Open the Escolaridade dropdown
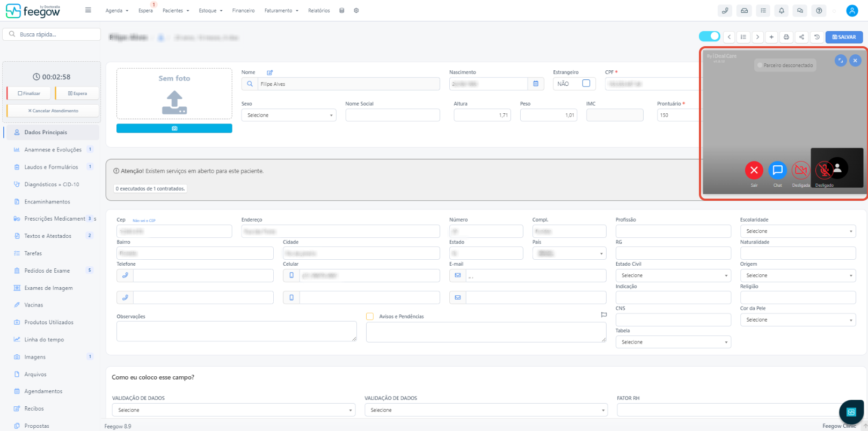Viewport: 868px width, 431px height. (x=798, y=231)
